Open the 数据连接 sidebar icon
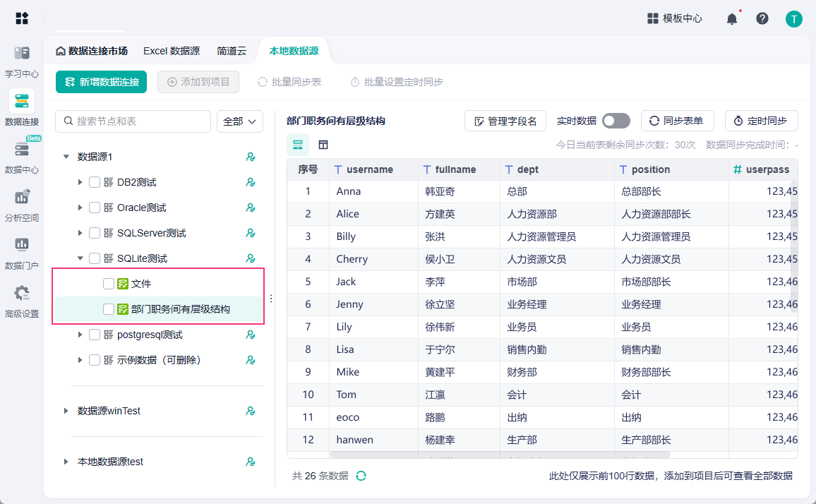The image size is (816, 504). tap(22, 100)
